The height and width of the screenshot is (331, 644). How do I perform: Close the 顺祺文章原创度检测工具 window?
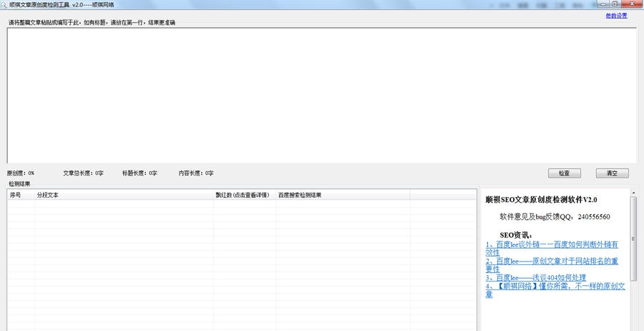[x=632, y=4]
